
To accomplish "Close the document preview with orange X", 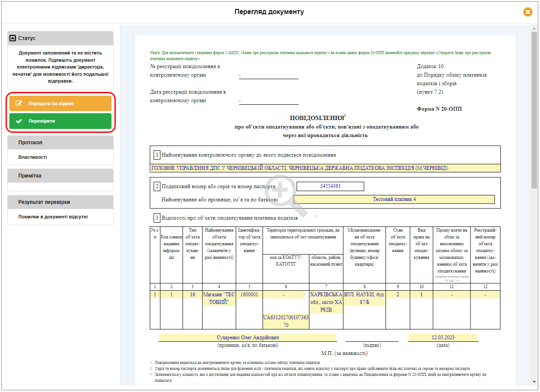I will [x=528, y=12].
